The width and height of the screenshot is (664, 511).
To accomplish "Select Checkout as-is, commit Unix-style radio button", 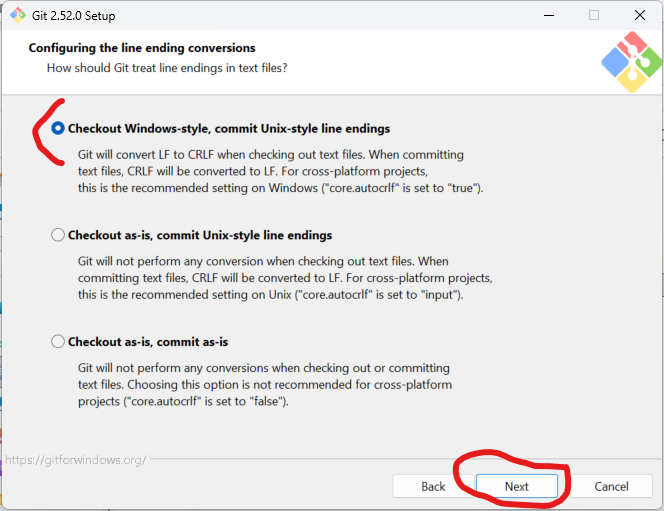I will tap(58, 235).
